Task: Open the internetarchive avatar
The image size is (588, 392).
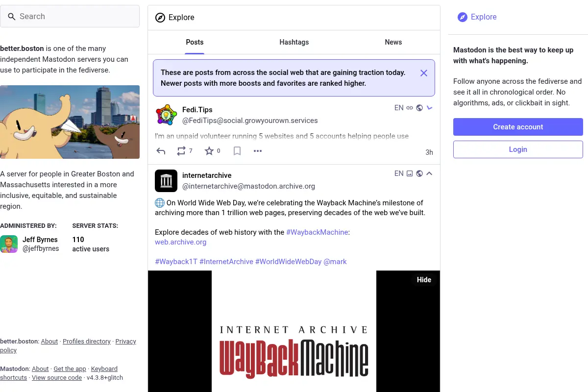Action: (166, 181)
